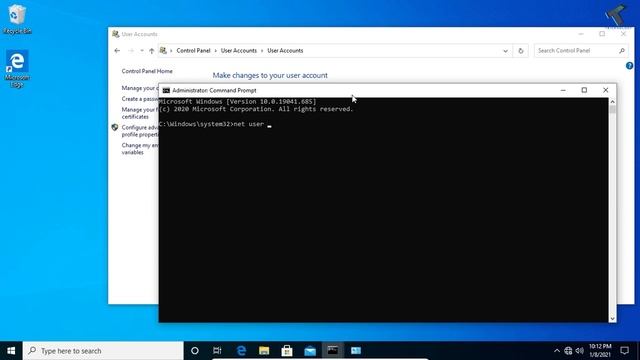Open Task View from taskbar
Image resolution: width=640 pixels, height=360 pixels.
coord(217,351)
